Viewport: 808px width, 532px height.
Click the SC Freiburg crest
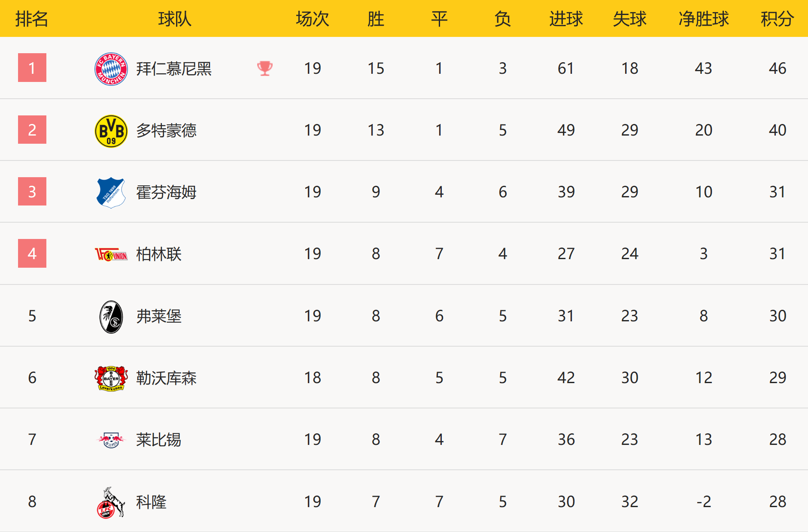[x=111, y=317]
